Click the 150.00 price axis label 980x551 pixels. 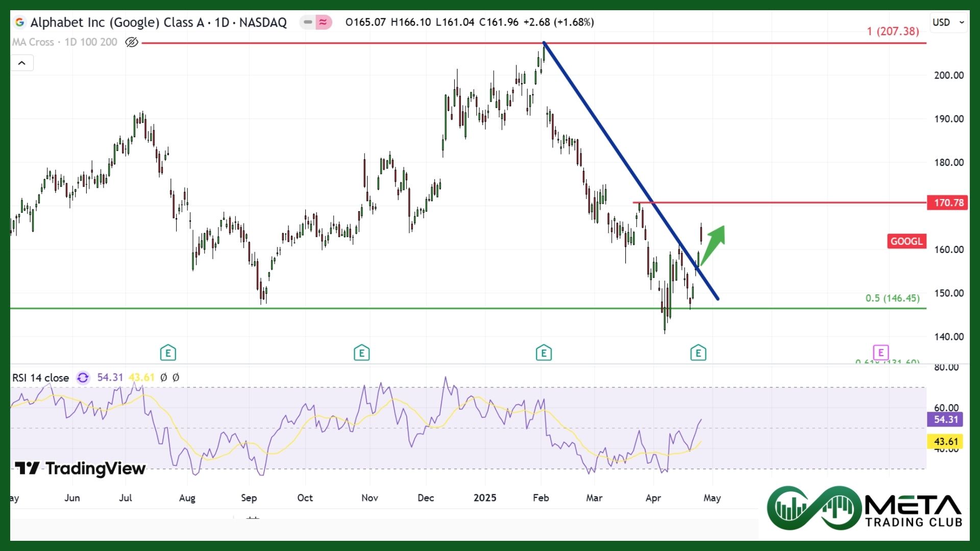tap(949, 293)
